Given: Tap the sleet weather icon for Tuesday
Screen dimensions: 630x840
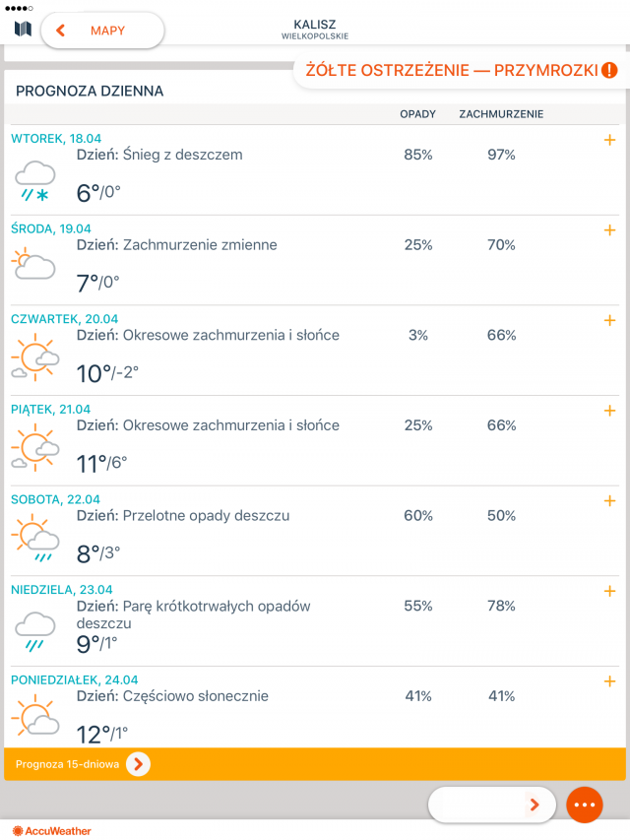Looking at the screenshot, I should pyautogui.click(x=34, y=182).
